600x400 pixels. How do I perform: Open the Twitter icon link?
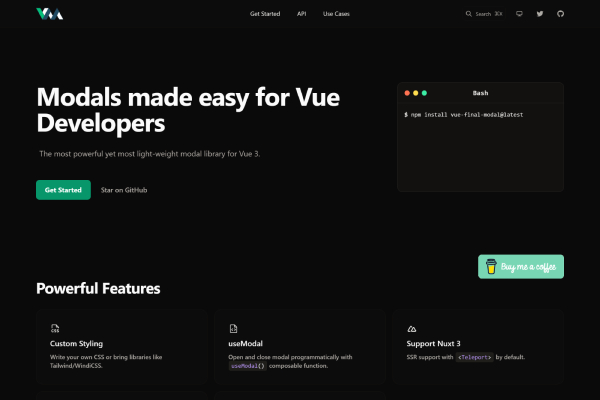click(x=540, y=14)
